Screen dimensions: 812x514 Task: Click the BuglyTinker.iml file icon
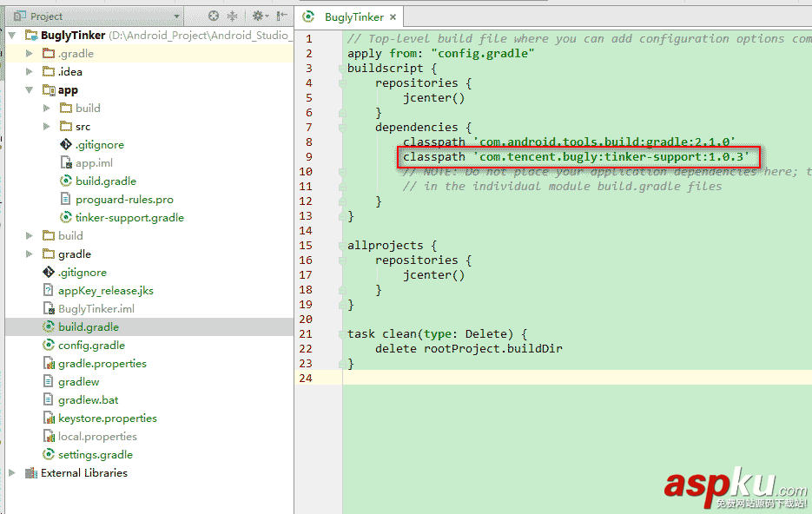click(x=49, y=308)
